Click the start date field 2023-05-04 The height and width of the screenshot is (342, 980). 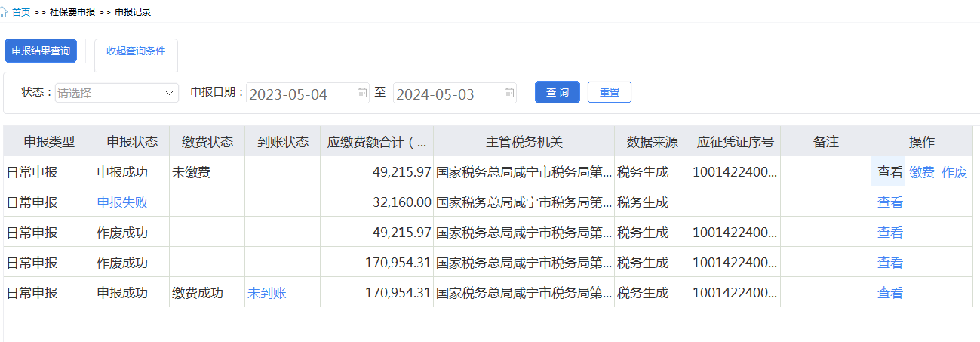(x=308, y=93)
